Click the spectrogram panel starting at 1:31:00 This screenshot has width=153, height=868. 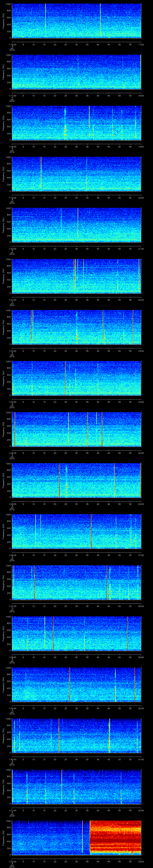[x=77, y=786]
